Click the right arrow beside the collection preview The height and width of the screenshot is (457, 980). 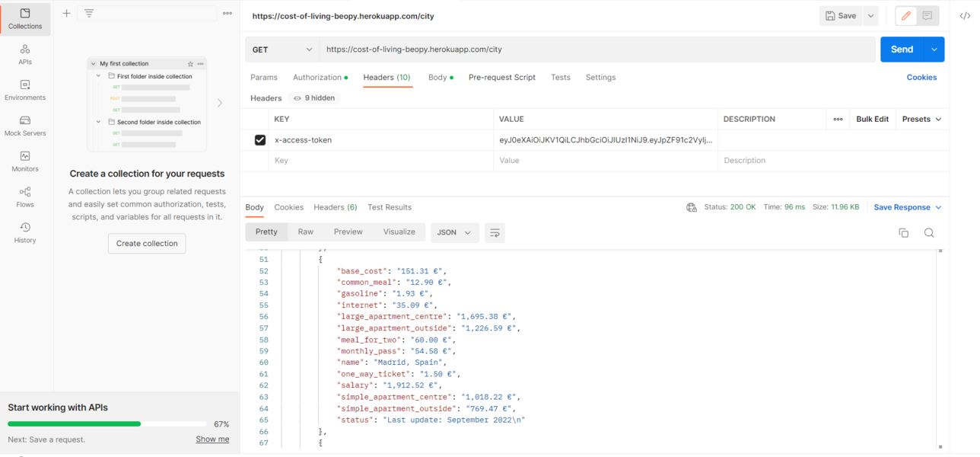220,103
